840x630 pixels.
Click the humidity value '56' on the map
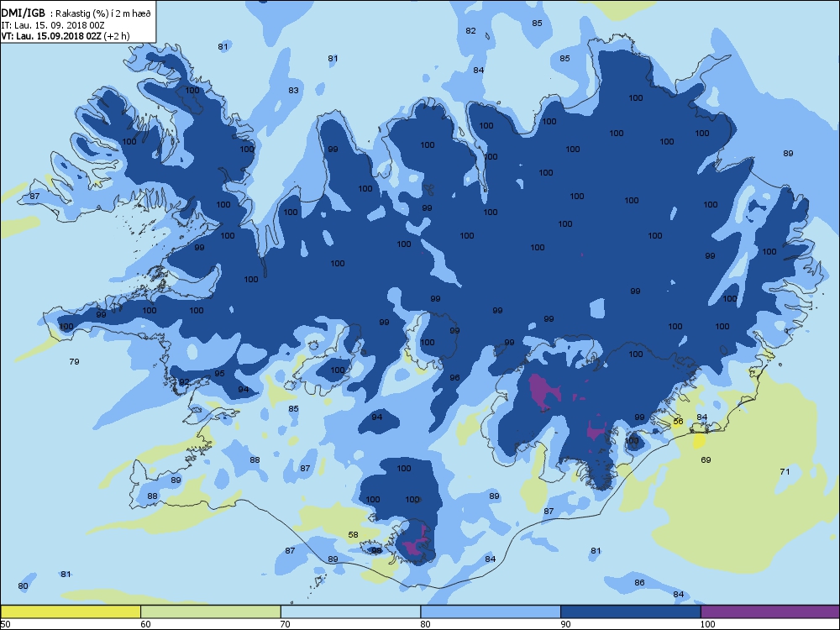point(678,422)
